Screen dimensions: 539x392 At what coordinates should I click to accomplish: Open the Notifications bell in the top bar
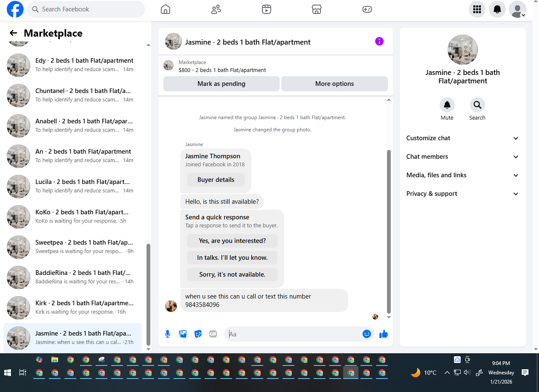[x=497, y=9]
